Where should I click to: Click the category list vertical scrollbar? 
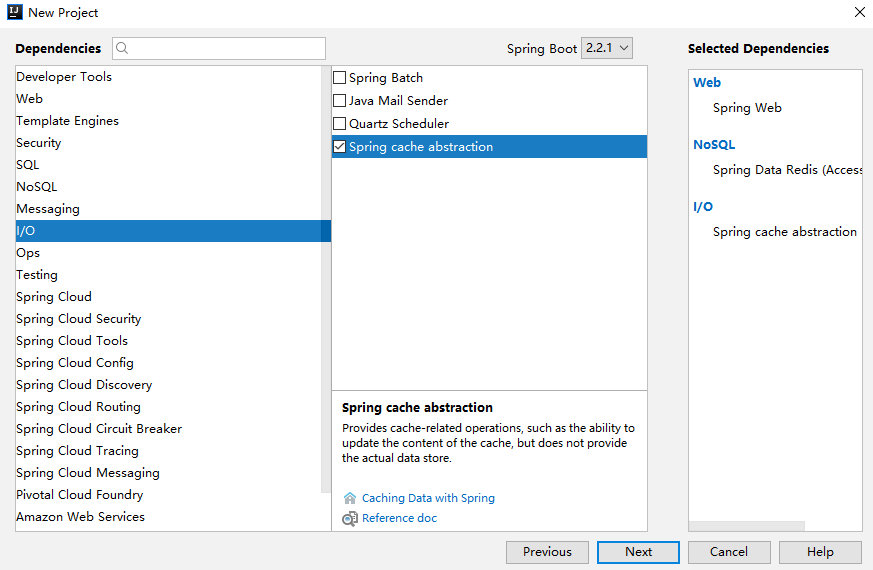tap(326, 279)
